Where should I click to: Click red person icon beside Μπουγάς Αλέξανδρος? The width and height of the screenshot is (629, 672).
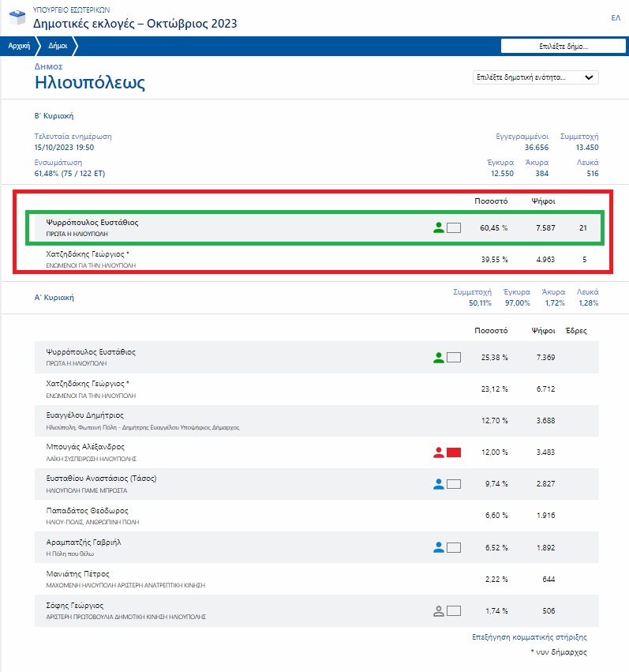point(439,452)
